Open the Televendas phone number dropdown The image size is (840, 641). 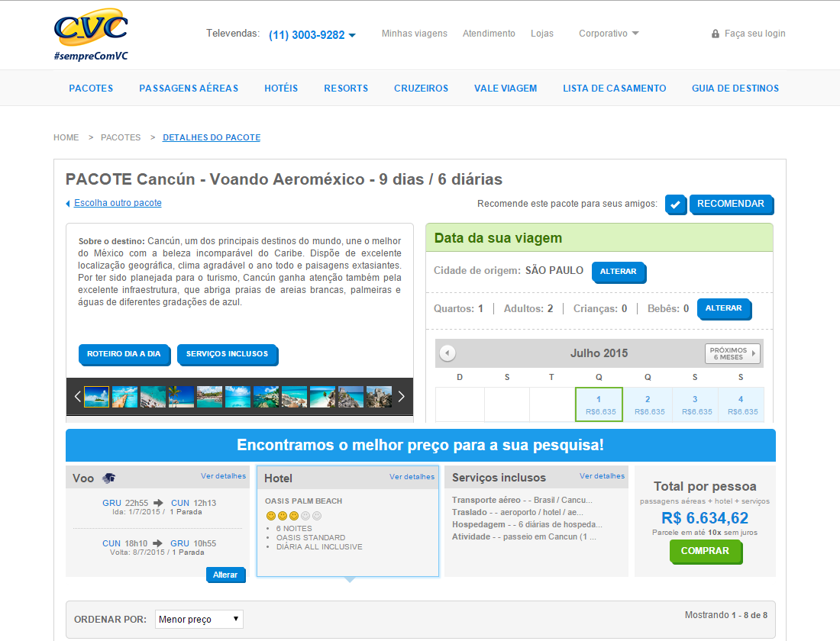pyautogui.click(x=352, y=35)
